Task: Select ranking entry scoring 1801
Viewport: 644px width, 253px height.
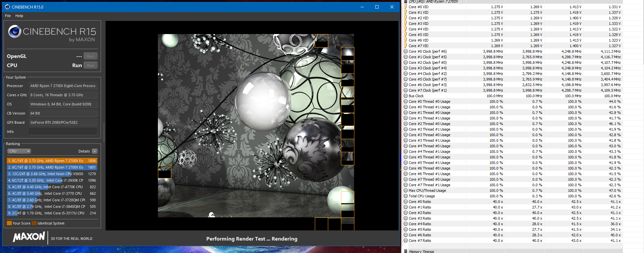Action: 52,167
